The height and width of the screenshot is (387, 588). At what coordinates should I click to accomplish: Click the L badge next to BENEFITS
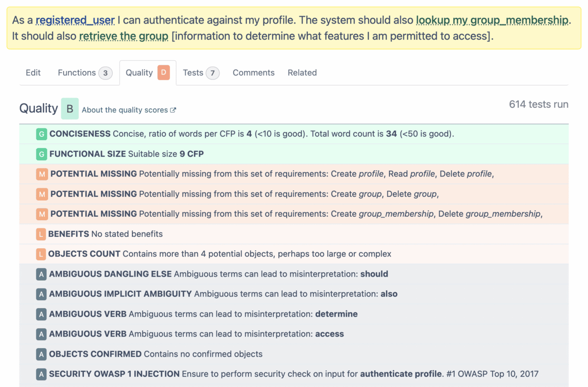[x=41, y=234]
